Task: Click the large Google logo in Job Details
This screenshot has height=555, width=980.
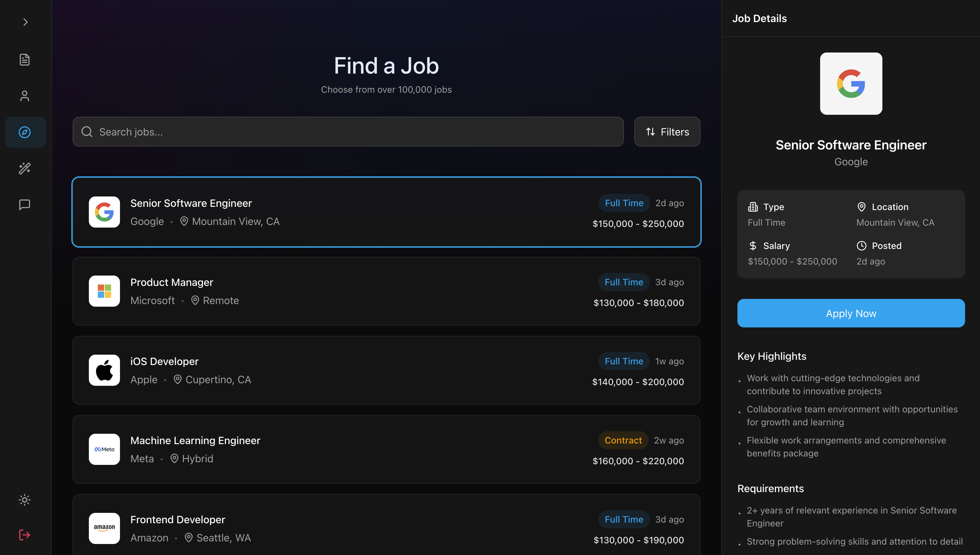Action: pyautogui.click(x=851, y=84)
